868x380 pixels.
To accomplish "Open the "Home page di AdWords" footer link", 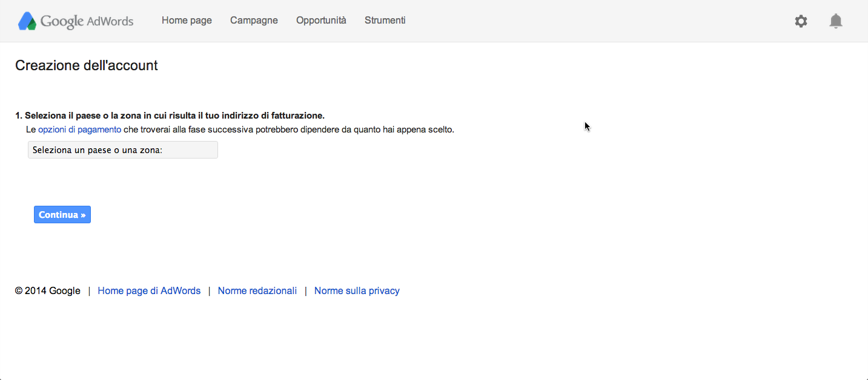I will (x=149, y=291).
